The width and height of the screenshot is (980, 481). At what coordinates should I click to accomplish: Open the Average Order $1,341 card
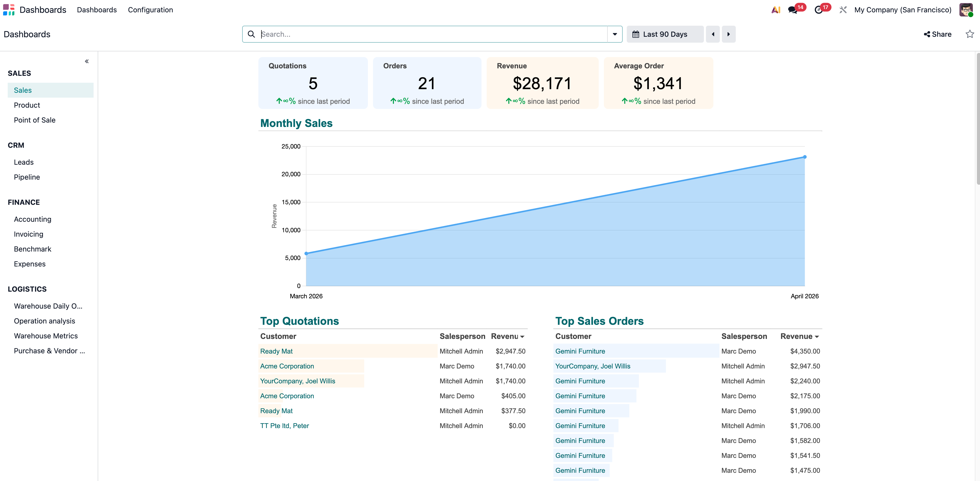coord(659,83)
